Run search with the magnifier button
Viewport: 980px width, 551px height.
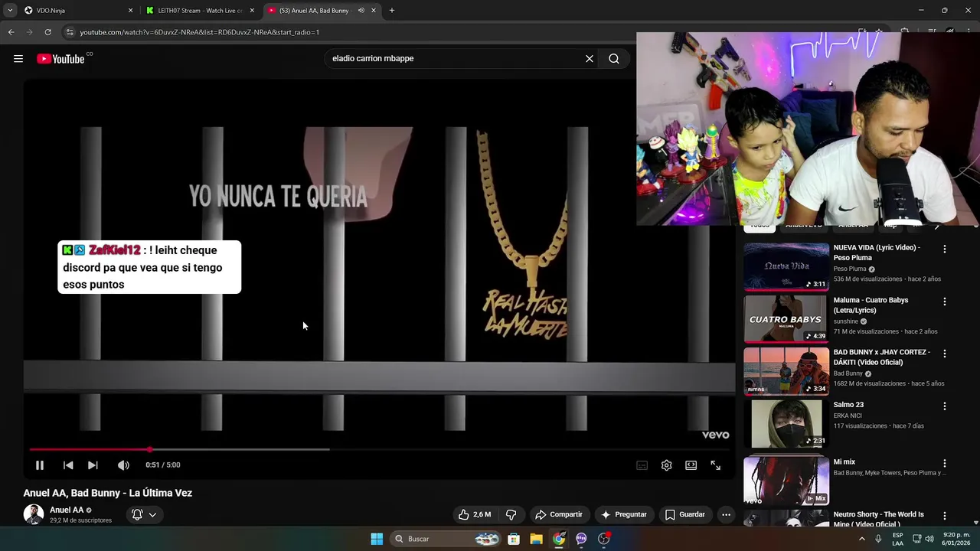[x=614, y=59]
